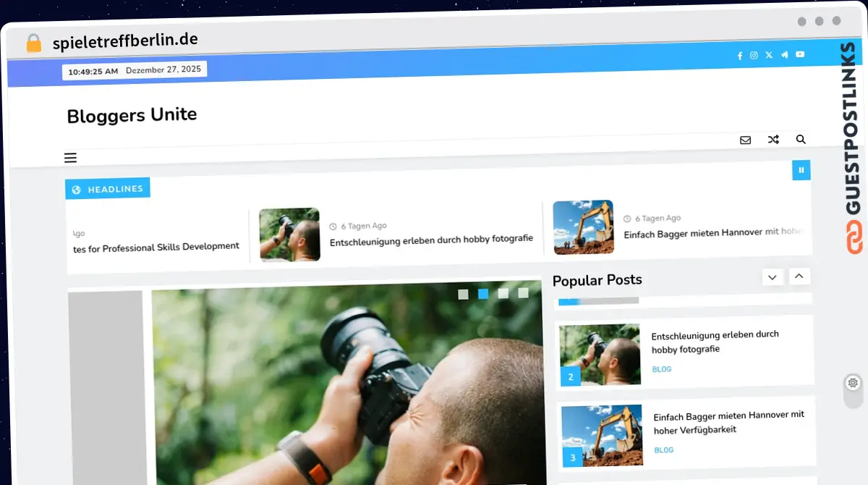Visit the site's Instagram profile icon

[x=754, y=54]
